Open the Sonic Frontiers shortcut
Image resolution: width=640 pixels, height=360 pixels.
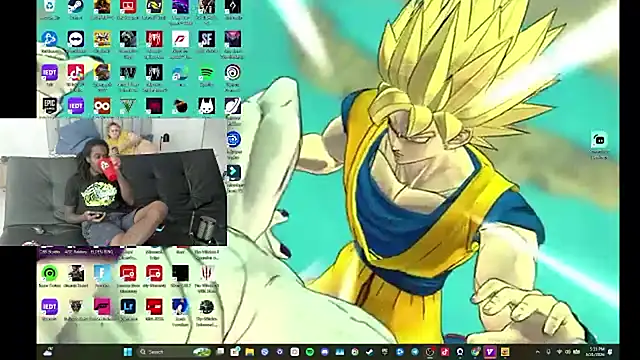[x=180, y=307]
